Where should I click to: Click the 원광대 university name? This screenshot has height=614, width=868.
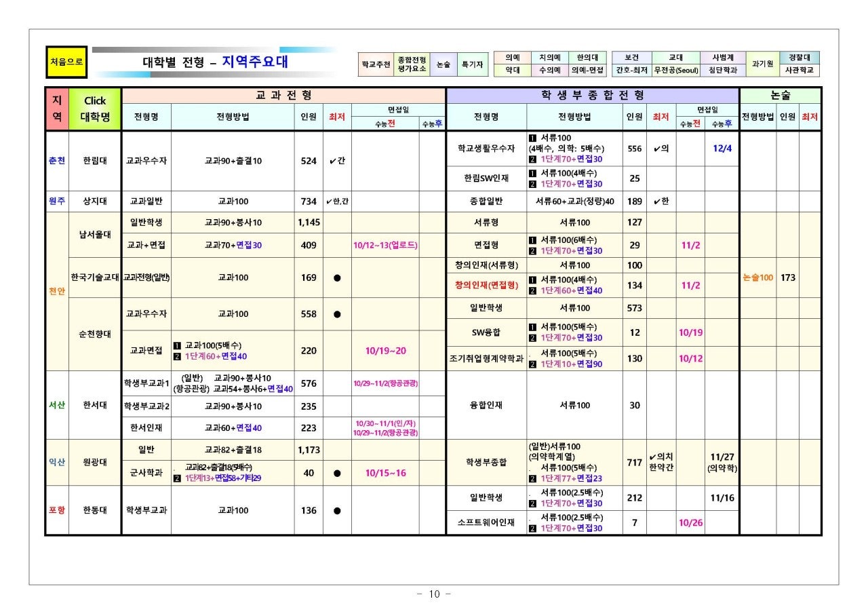pos(95,462)
